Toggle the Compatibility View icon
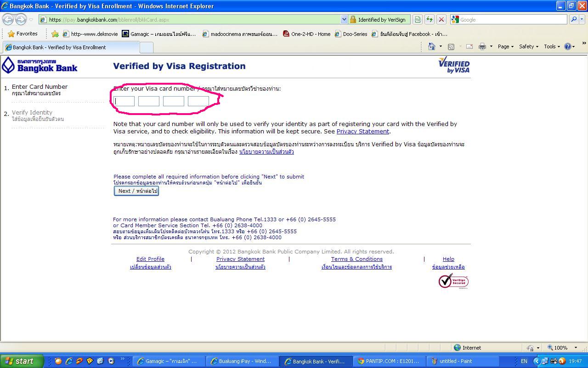 417,20
